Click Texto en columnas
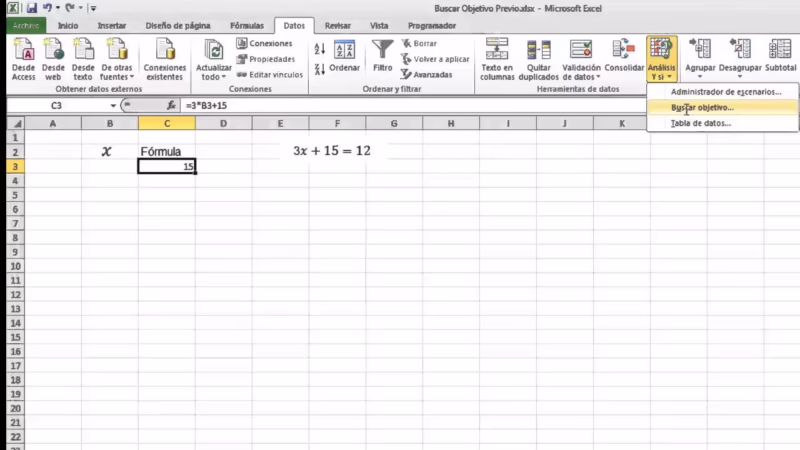 click(497, 59)
